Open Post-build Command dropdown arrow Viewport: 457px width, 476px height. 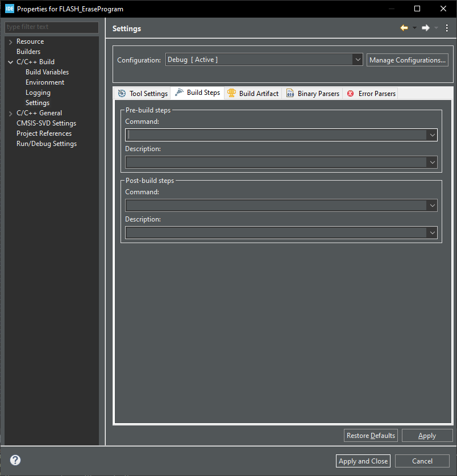click(432, 206)
